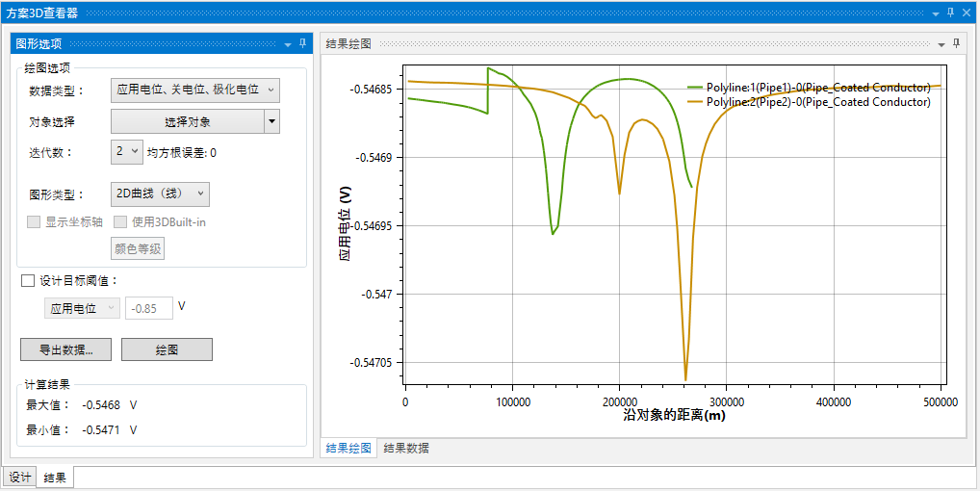Screen dimensions: 980x491
Task: Click the 导出数据... button
Action: tap(65, 349)
